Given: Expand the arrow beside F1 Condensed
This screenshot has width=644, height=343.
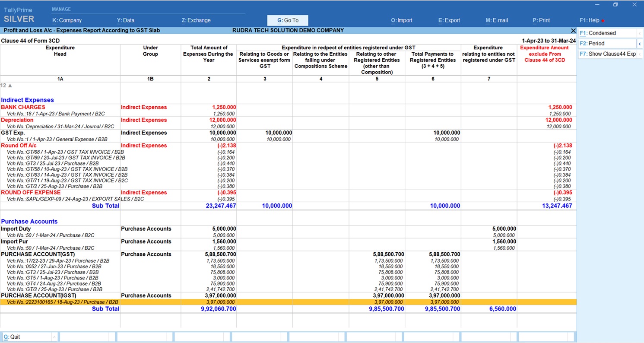Looking at the screenshot, I should coord(639,33).
